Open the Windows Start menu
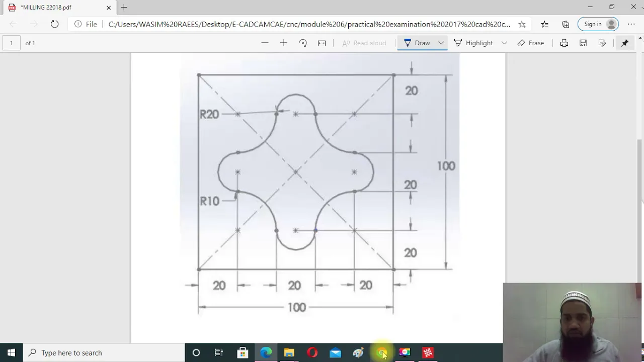The image size is (644, 362). coord(11,353)
